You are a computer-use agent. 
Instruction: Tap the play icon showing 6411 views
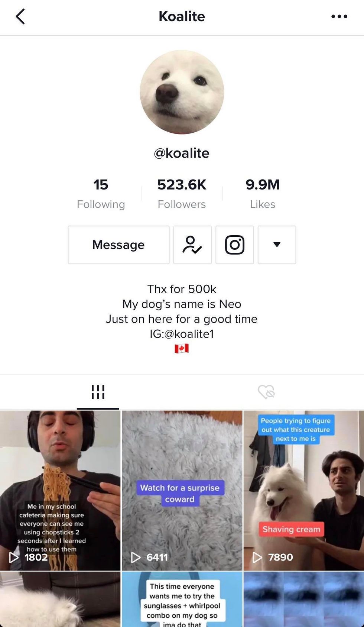pyautogui.click(x=136, y=557)
